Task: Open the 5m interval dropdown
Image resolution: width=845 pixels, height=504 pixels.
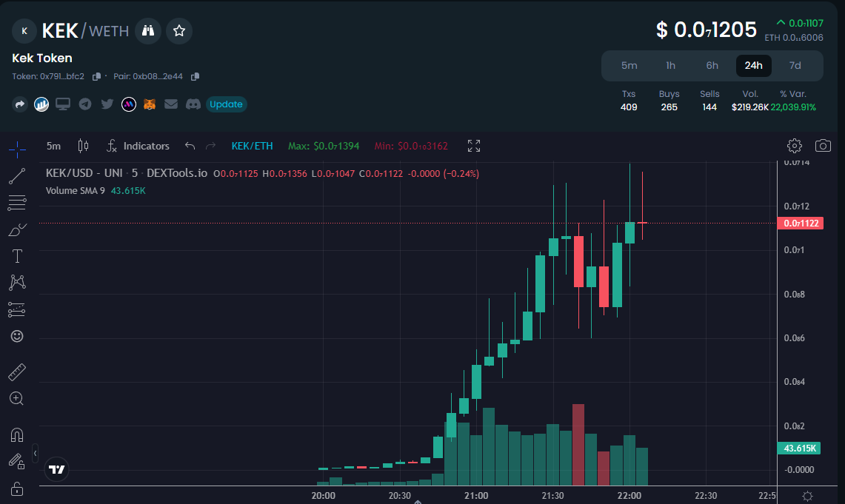Action: tap(53, 146)
